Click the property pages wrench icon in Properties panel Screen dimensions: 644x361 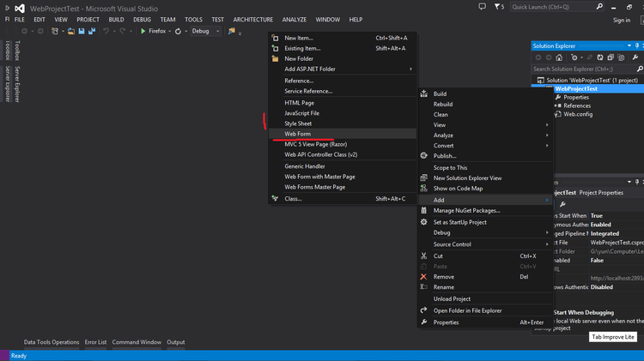pyautogui.click(x=562, y=204)
